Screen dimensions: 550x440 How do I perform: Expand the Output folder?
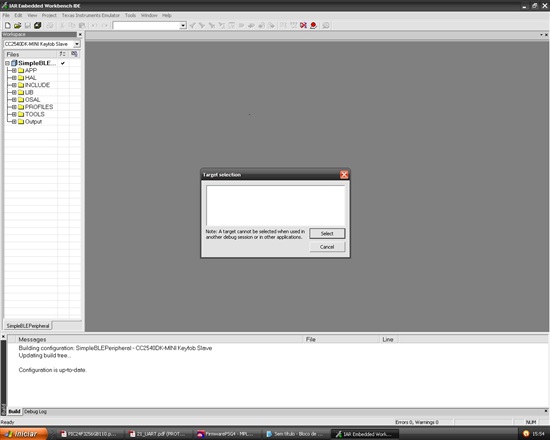[14, 122]
